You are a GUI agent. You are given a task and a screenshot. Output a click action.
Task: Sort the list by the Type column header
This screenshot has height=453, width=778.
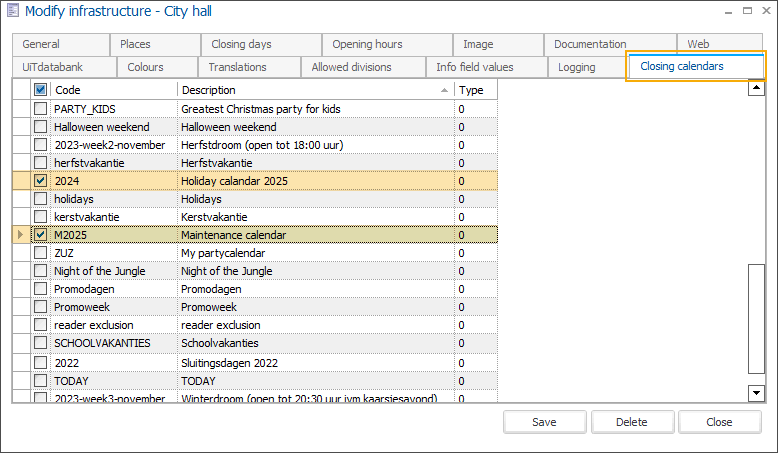click(474, 90)
